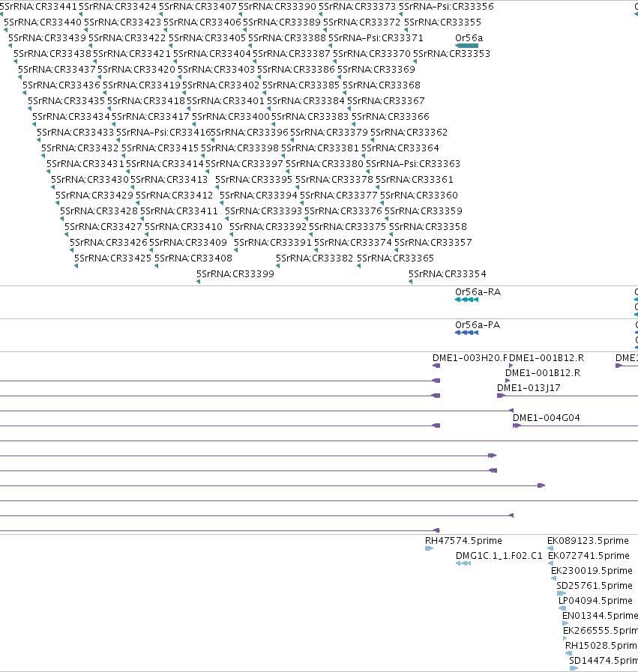Open the DME1-003H20.F label
The height and width of the screenshot is (672, 638).
(x=469, y=358)
